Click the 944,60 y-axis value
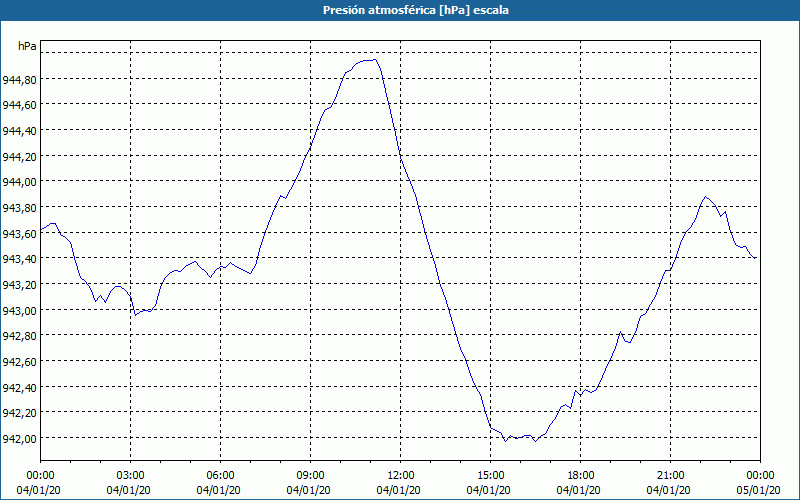This screenshot has height=500, width=800. point(20,105)
